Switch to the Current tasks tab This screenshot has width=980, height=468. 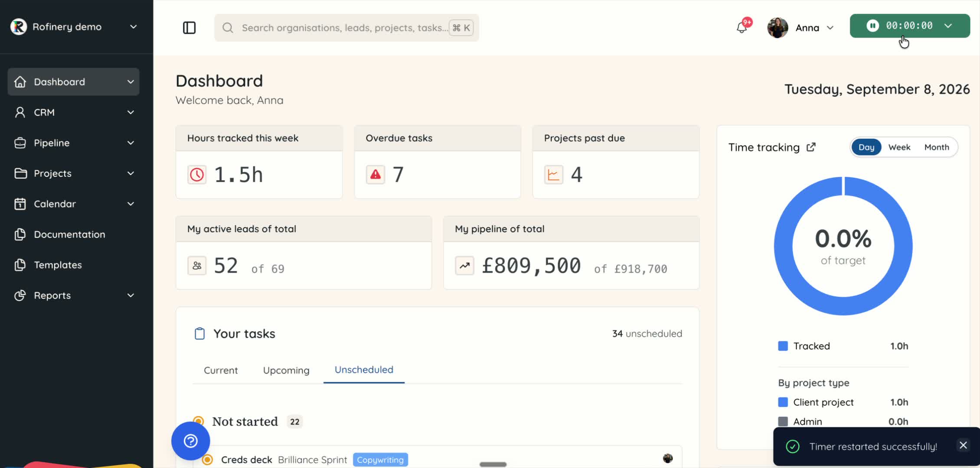[x=221, y=370]
